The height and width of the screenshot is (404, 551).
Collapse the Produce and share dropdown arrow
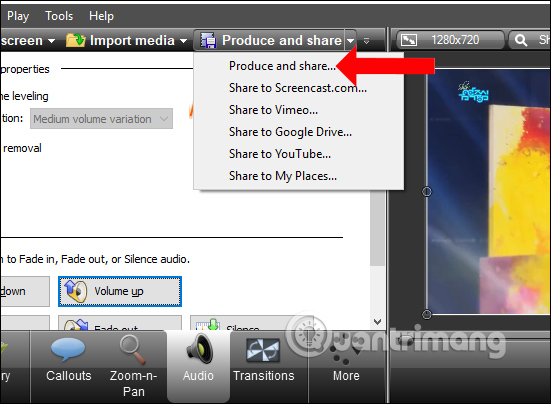click(350, 41)
